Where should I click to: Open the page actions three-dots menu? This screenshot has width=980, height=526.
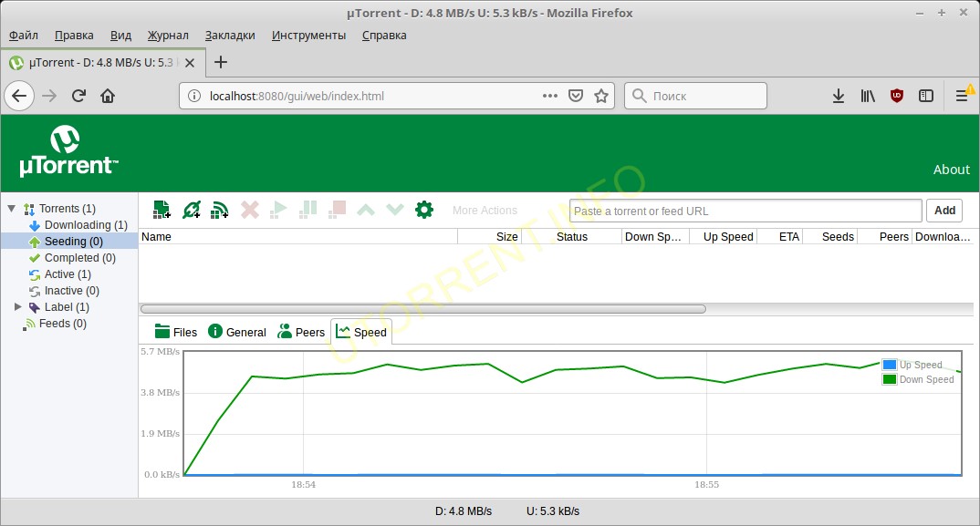tap(550, 97)
